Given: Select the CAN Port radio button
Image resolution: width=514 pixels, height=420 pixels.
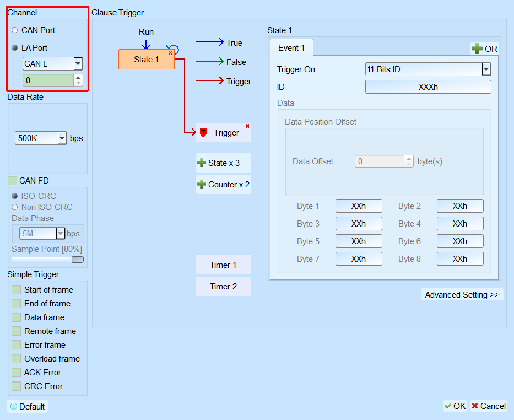Looking at the screenshot, I should [x=14, y=30].
